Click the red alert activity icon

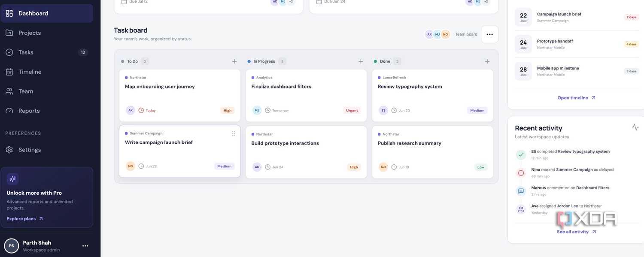[x=521, y=173]
